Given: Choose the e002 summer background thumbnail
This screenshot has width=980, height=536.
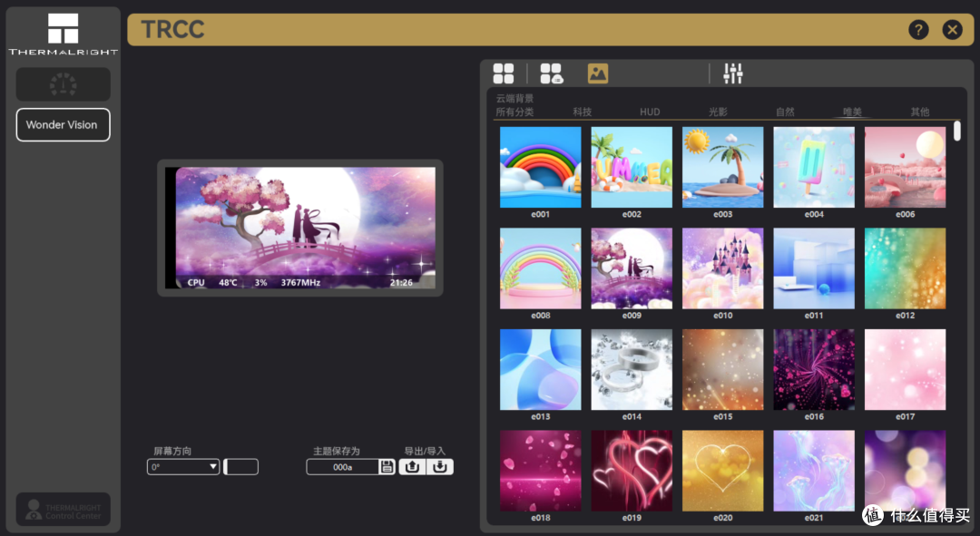Looking at the screenshot, I should click(x=632, y=168).
